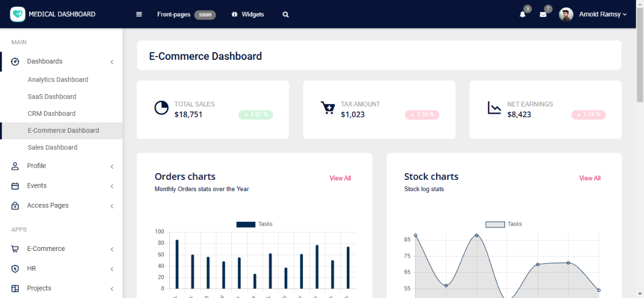
Task: Toggle the Tasks legend in Orders chart
Action: pyautogui.click(x=254, y=224)
